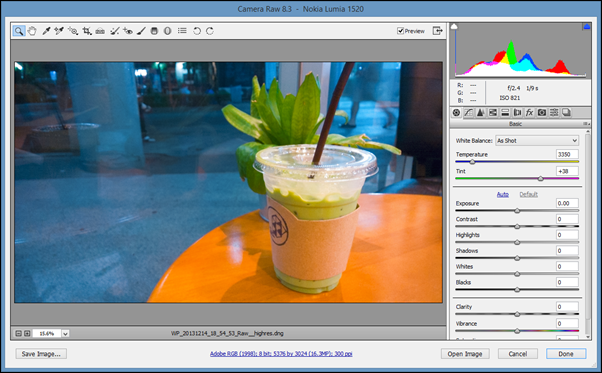Viewport: 602px width, 373px height.
Task: Click the Open Image button
Action: click(x=465, y=354)
